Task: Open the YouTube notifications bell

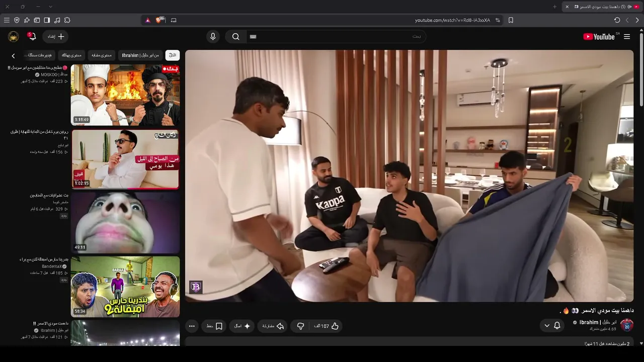Action: pyautogui.click(x=32, y=36)
